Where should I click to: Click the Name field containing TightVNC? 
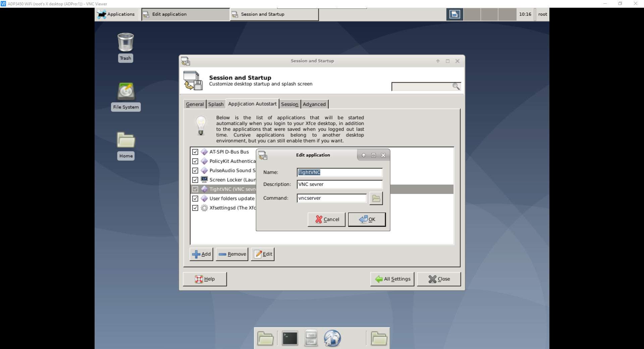click(x=339, y=172)
